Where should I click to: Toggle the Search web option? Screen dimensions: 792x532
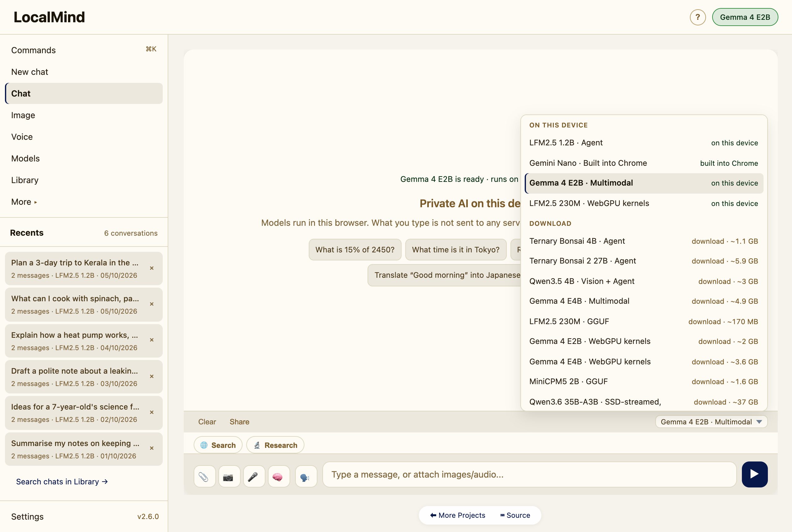[x=218, y=445]
